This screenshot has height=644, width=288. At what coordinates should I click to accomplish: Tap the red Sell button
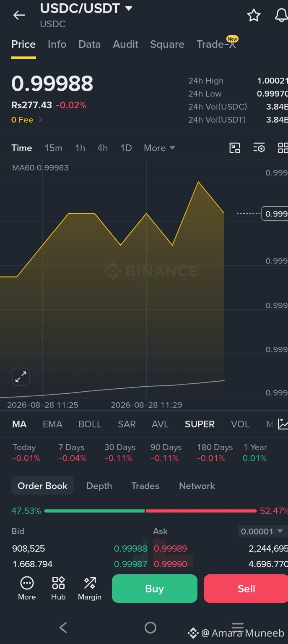246,589
